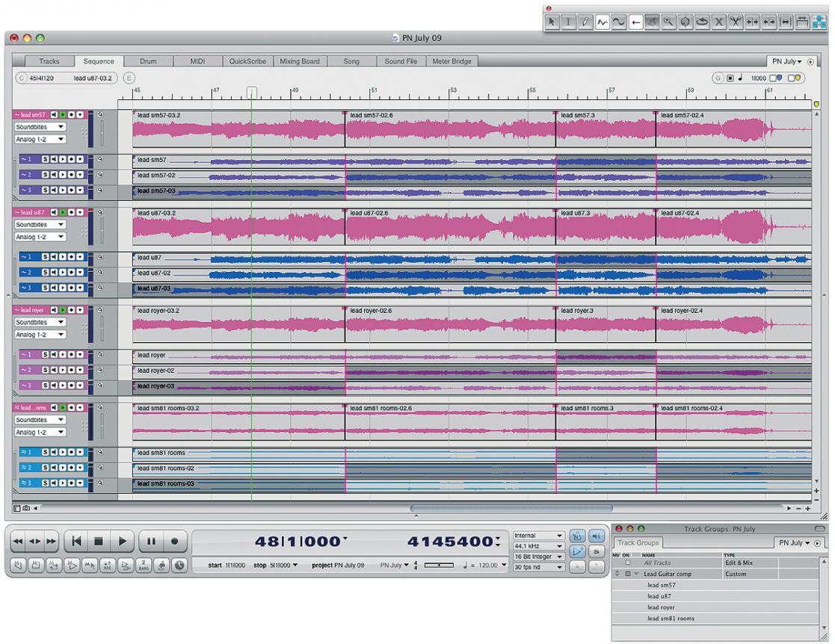
Task: Select the Loop tool in the palette
Action: click(x=702, y=22)
